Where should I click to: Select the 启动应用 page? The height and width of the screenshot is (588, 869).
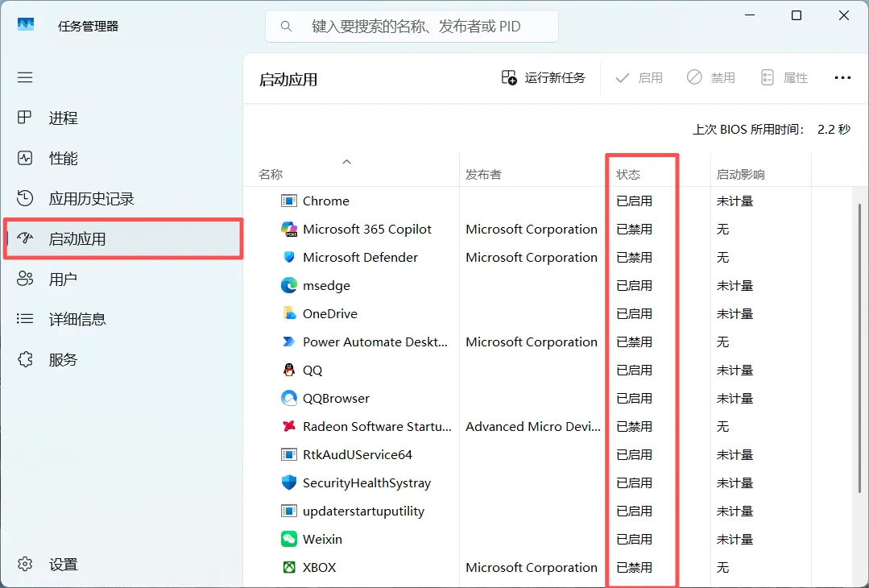(123, 239)
